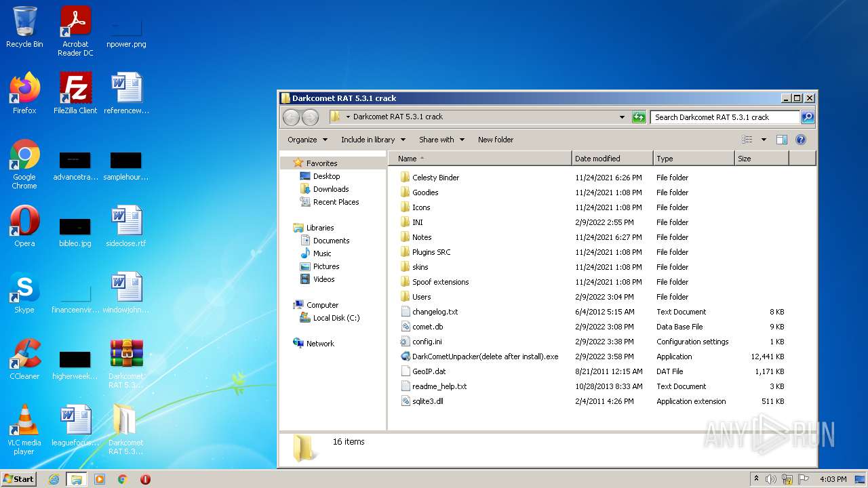868x488 pixels.
Task: Change view with the views icon
Action: [x=747, y=140]
